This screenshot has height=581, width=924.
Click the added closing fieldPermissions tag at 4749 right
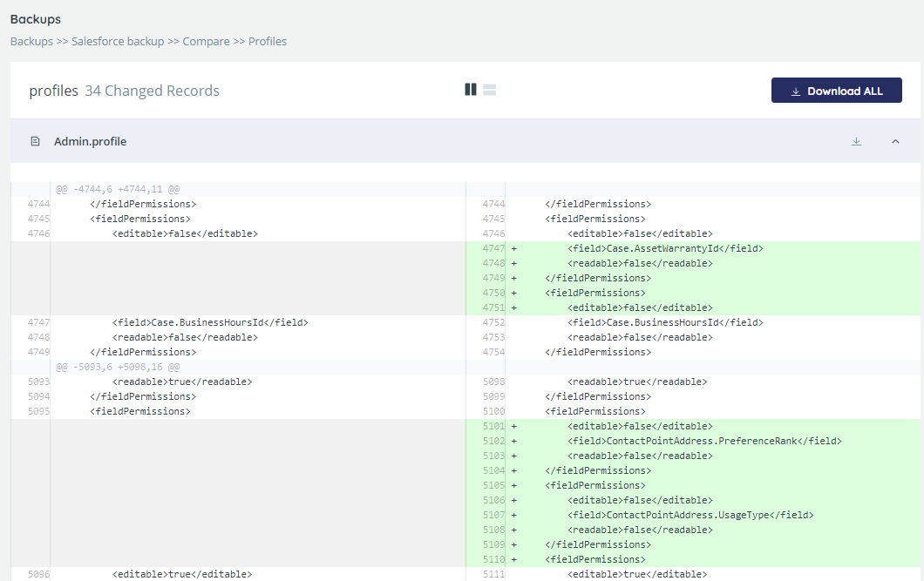tap(598, 278)
